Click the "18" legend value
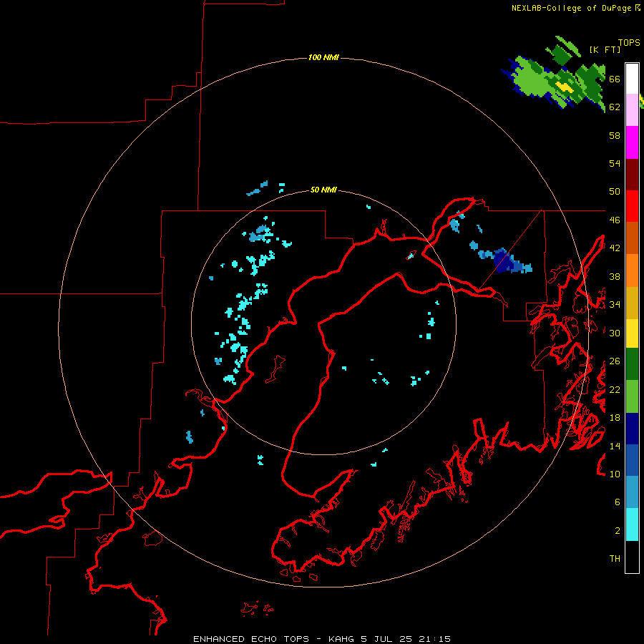Viewport: 644px width, 644px height. pos(615,417)
